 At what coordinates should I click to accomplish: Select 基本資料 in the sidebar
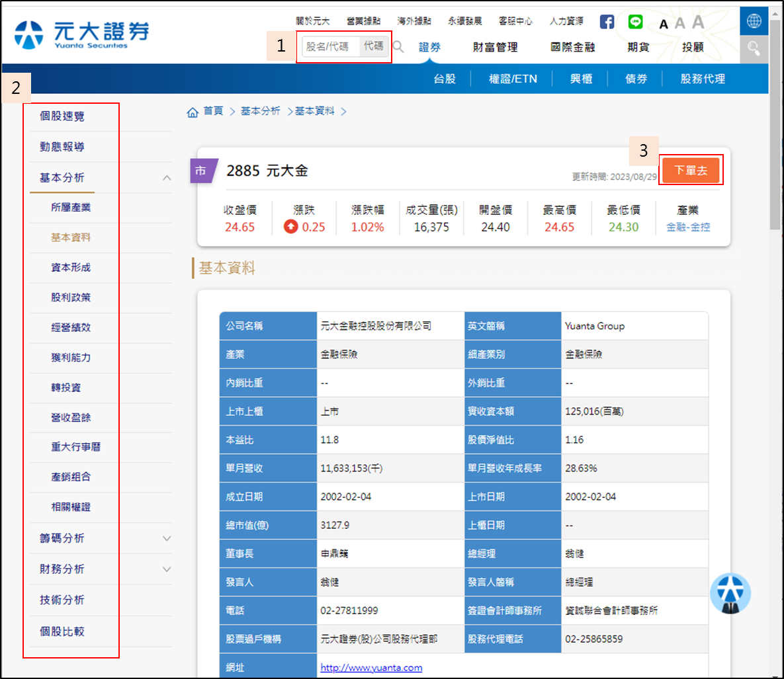[x=71, y=238]
